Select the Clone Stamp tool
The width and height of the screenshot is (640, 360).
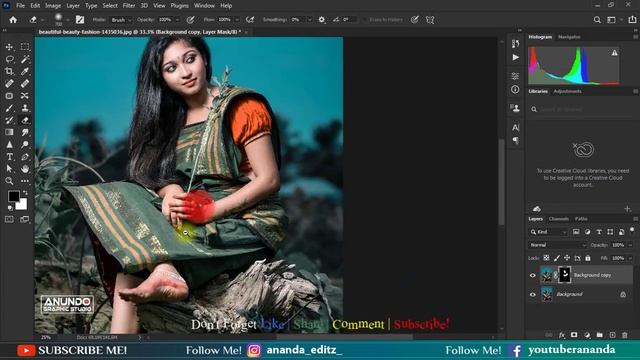coord(25,108)
